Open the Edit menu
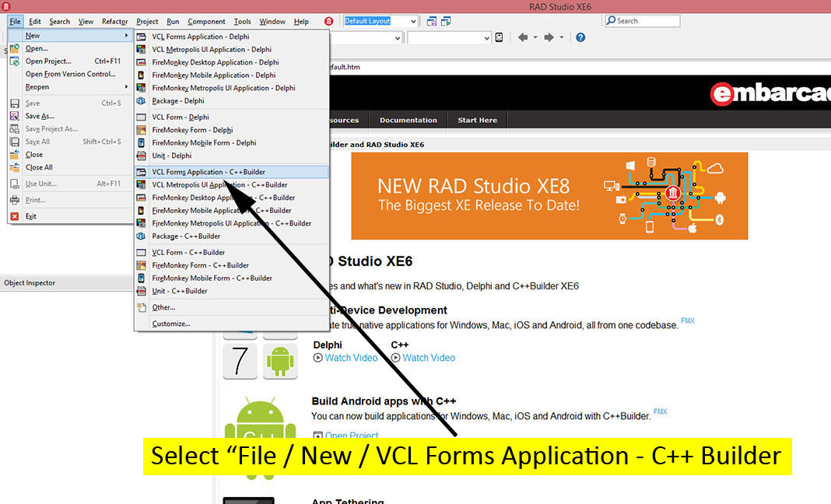Image resolution: width=831 pixels, height=504 pixels. click(x=34, y=21)
